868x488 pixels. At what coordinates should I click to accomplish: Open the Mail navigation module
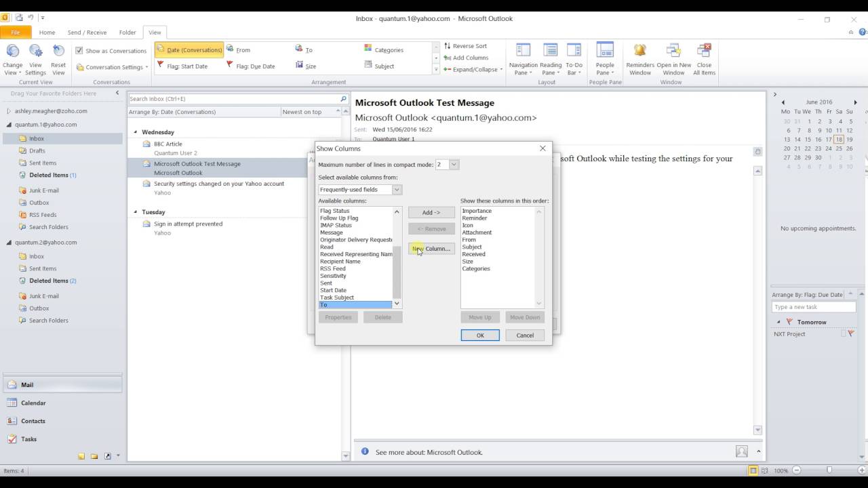(x=62, y=384)
